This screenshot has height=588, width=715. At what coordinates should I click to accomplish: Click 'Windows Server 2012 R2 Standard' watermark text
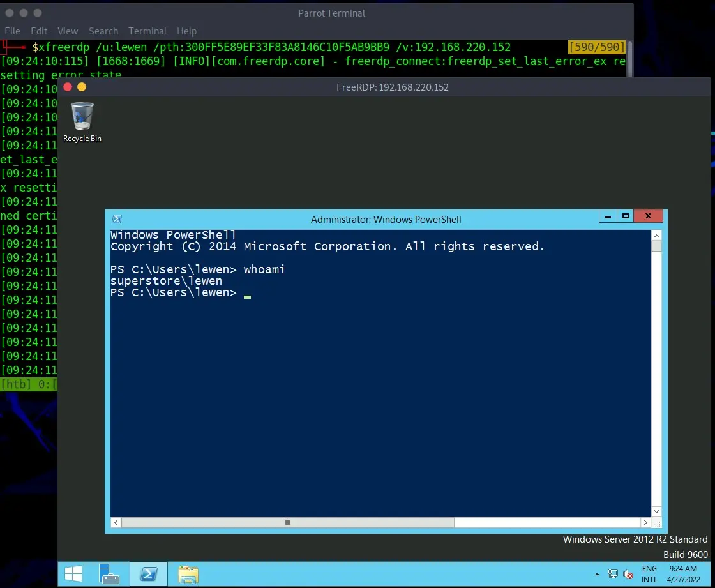635,539
